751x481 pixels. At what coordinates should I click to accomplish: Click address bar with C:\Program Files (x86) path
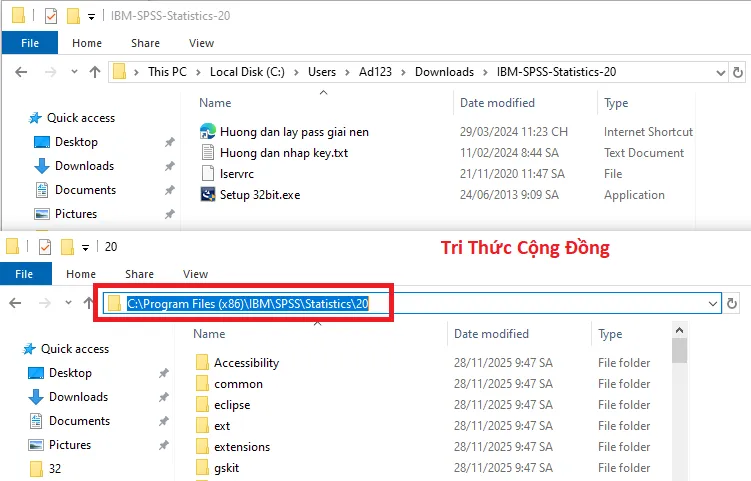pyautogui.click(x=412, y=303)
